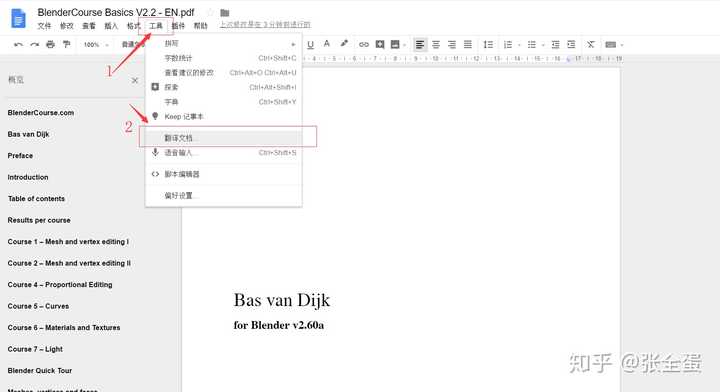Click the Insert link icon
The image size is (720, 392).
click(x=364, y=45)
